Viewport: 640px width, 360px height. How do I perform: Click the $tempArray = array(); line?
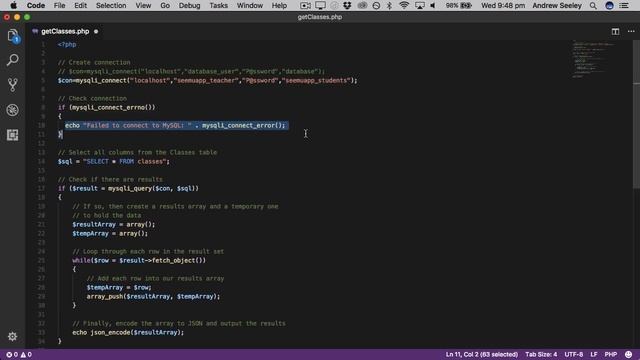(110, 233)
